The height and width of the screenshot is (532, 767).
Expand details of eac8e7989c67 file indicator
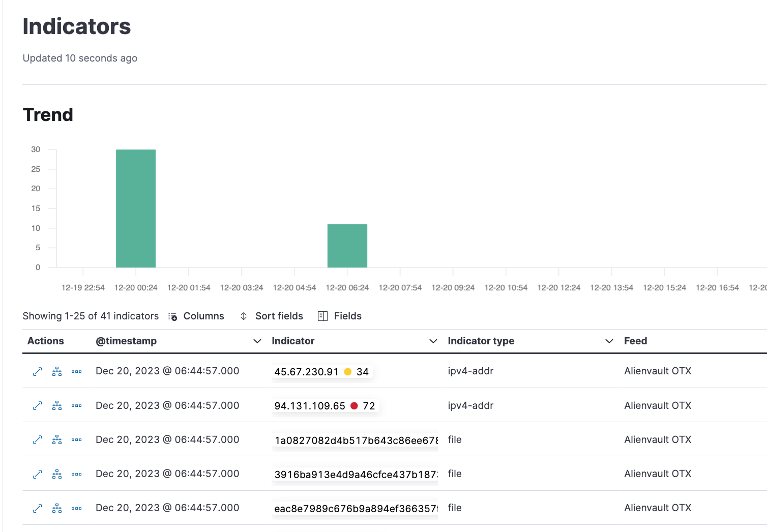point(37,508)
